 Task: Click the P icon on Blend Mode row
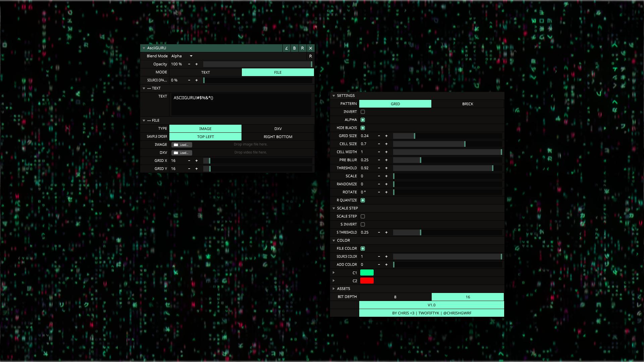[x=310, y=56]
